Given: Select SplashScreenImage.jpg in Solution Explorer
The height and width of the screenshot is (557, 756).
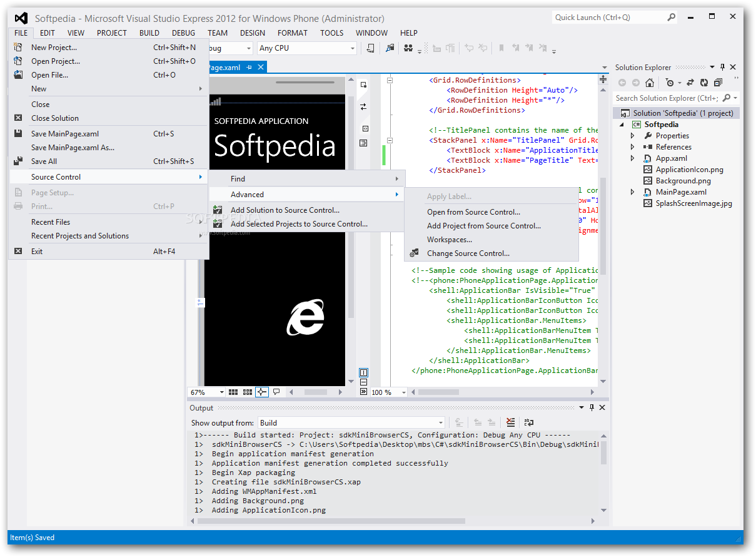Looking at the screenshot, I should coord(693,203).
